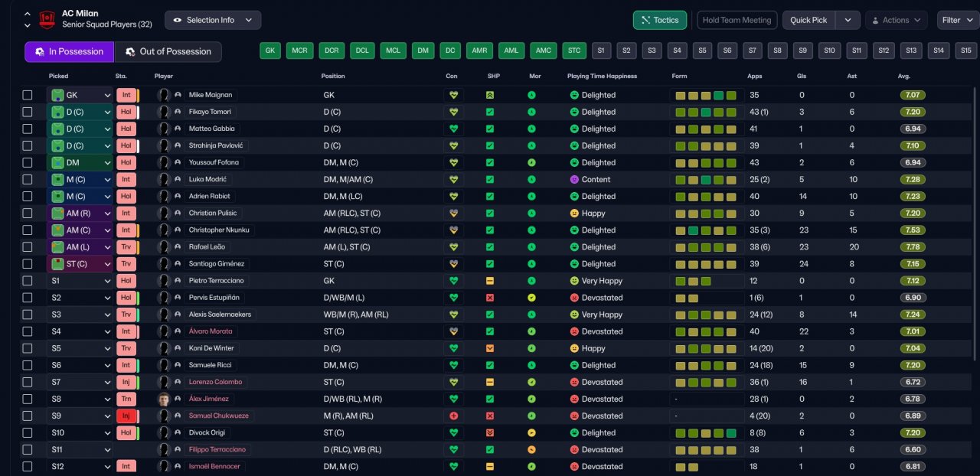This screenshot has width=980, height=476.
Task: Tick the checkbox for Lorenzo Colombo
Action: tap(28, 382)
